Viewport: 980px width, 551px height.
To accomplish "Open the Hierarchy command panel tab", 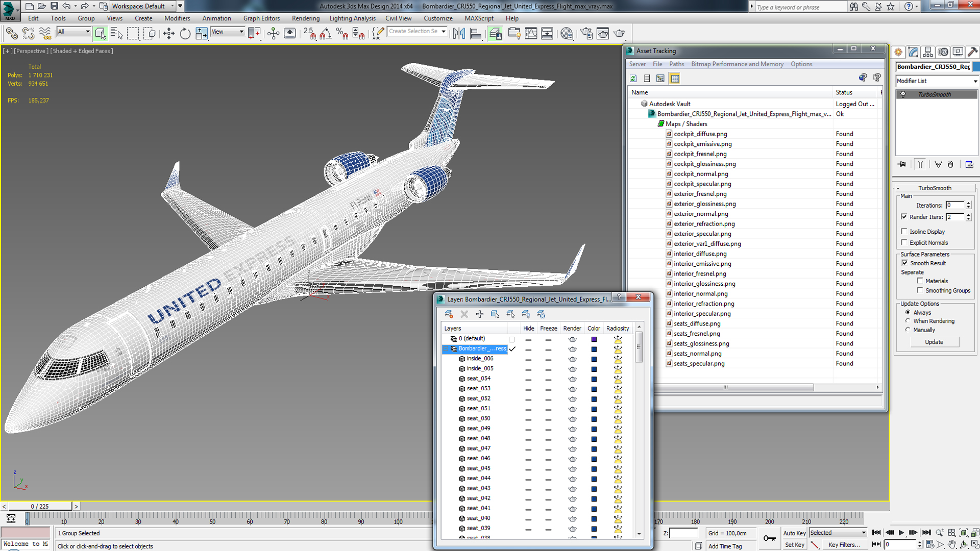I will 928,52.
